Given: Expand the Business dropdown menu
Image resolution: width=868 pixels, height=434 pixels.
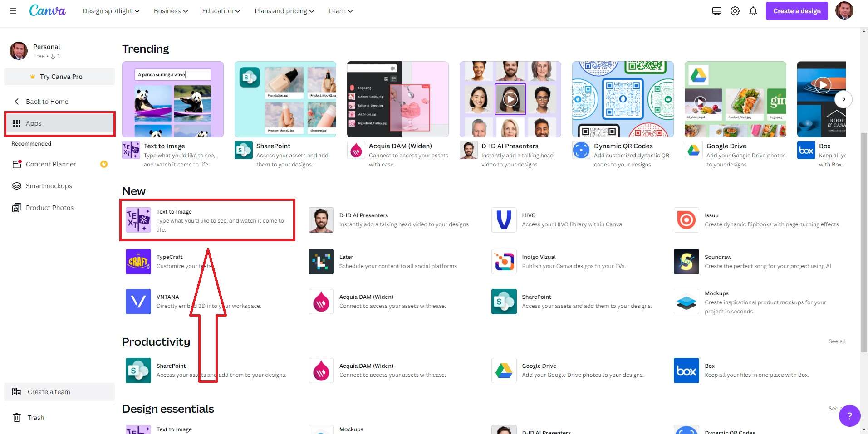Looking at the screenshot, I should pyautogui.click(x=171, y=11).
